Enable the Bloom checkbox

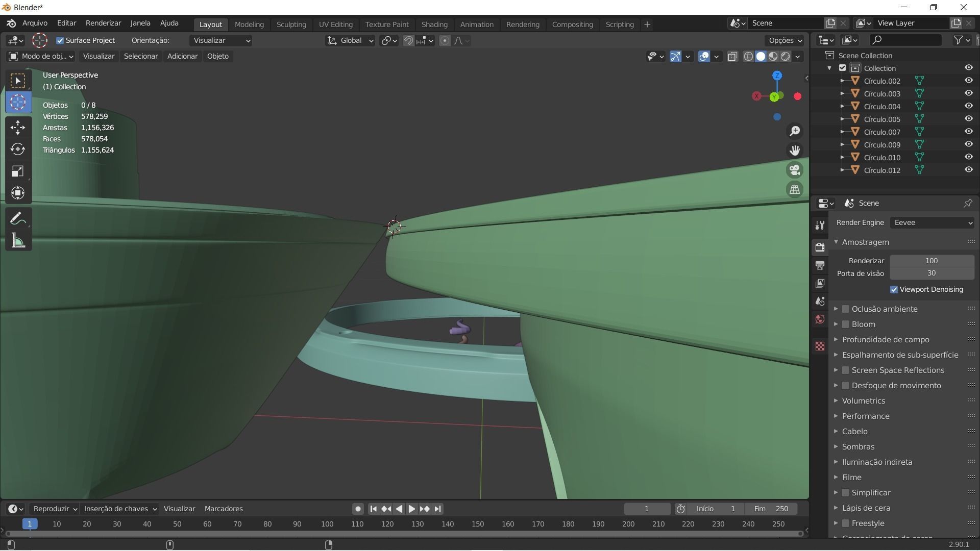(846, 324)
